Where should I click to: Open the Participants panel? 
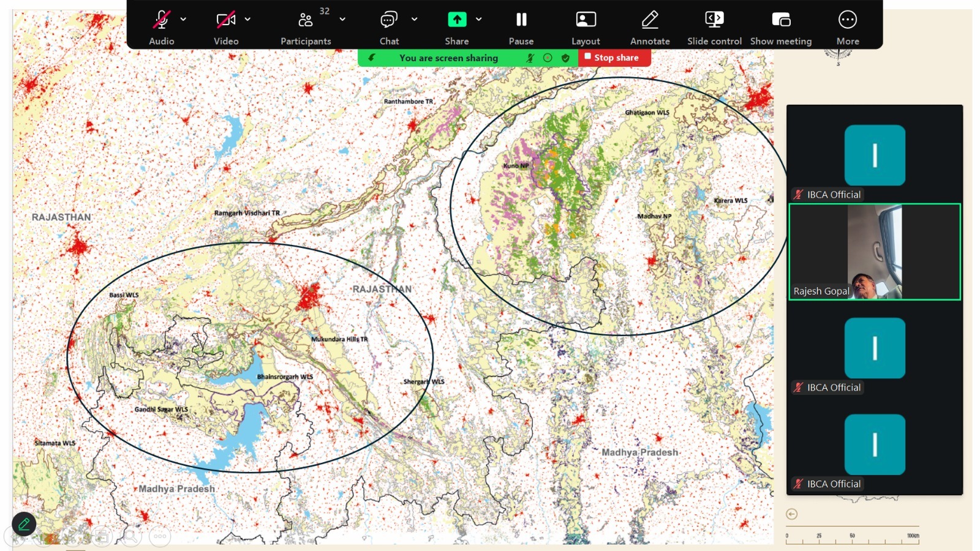pos(305,20)
